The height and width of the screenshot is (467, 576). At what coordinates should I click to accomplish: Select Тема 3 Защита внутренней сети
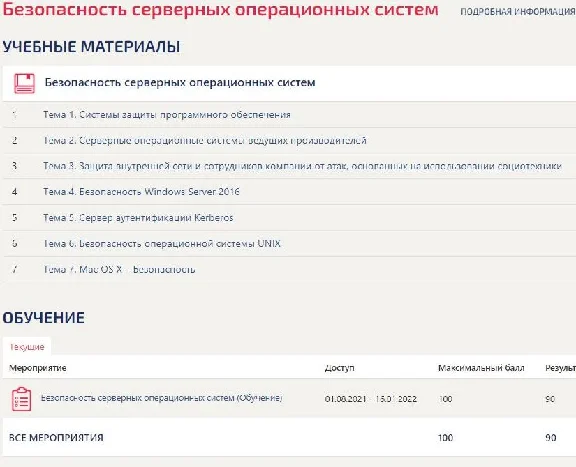(302, 166)
